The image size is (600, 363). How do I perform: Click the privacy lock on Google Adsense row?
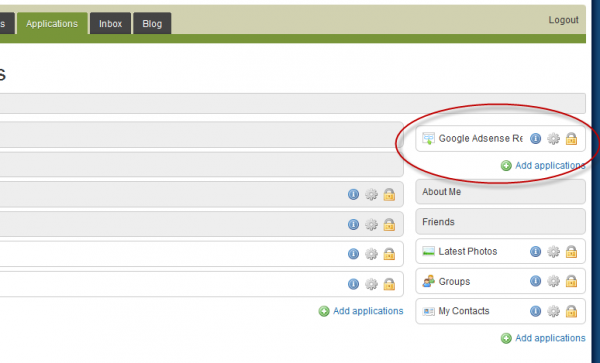click(x=571, y=138)
